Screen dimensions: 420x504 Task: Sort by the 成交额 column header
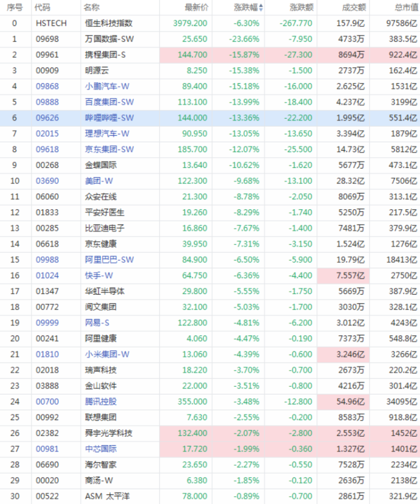354,7
